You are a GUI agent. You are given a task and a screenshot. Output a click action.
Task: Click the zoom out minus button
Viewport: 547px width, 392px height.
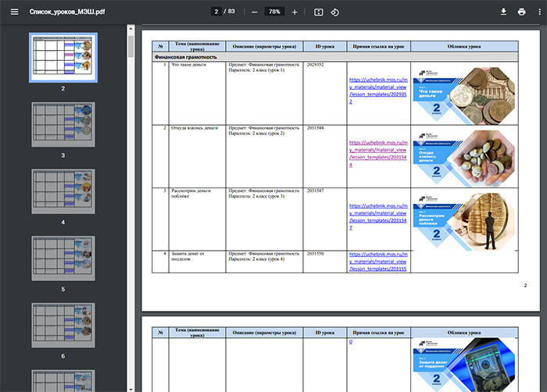pos(255,12)
